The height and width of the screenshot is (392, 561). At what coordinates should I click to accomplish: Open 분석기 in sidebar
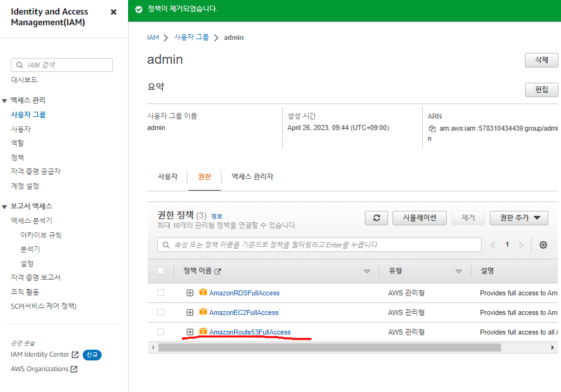[30, 249]
